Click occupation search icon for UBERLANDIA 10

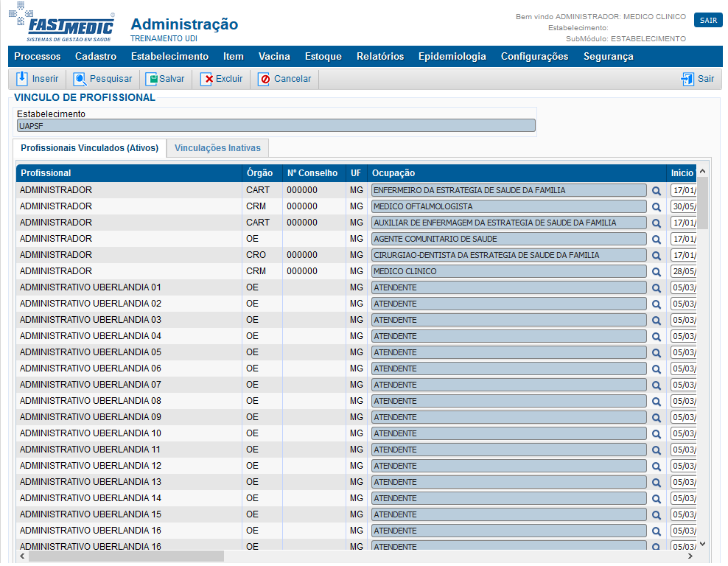click(656, 434)
